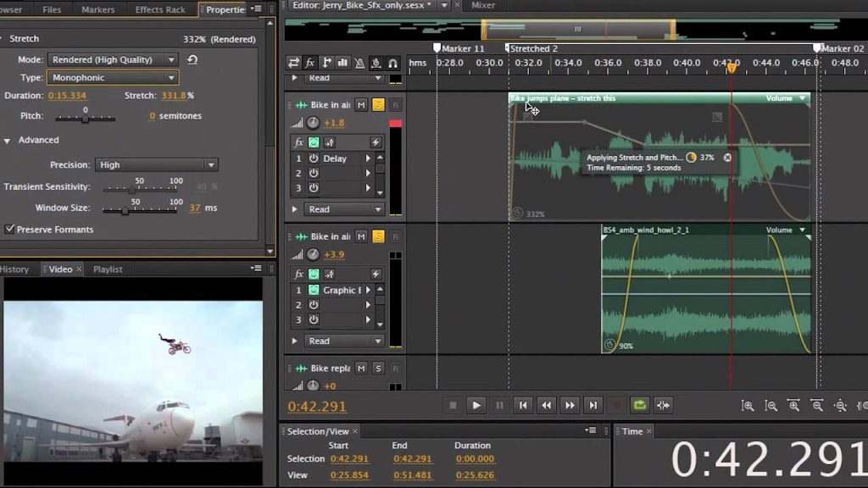Toggle loop playback button
Screen dimensions: 868x488
pos(639,406)
